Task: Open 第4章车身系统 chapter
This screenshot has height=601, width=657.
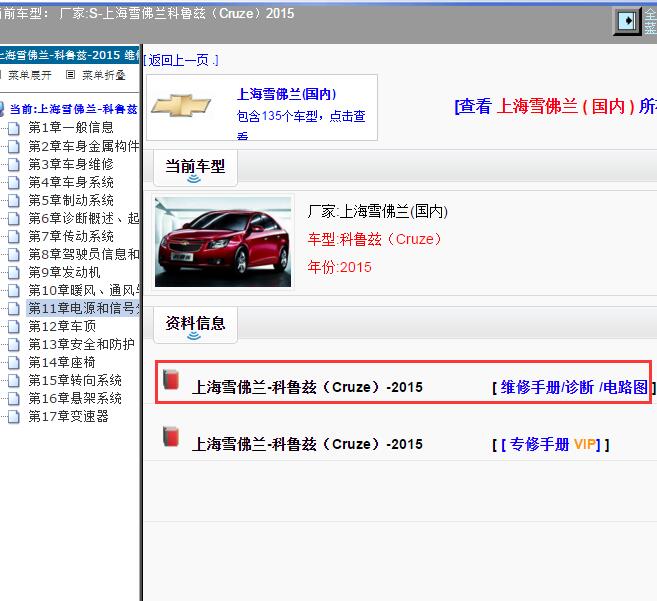Action: tap(71, 182)
